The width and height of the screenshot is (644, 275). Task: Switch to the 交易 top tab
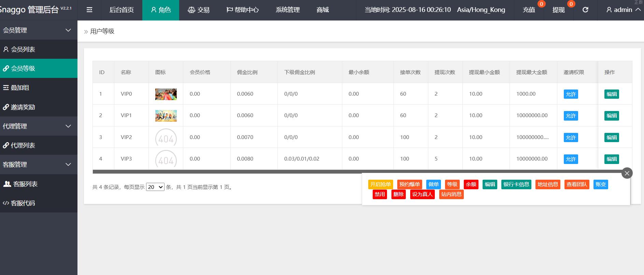[199, 10]
